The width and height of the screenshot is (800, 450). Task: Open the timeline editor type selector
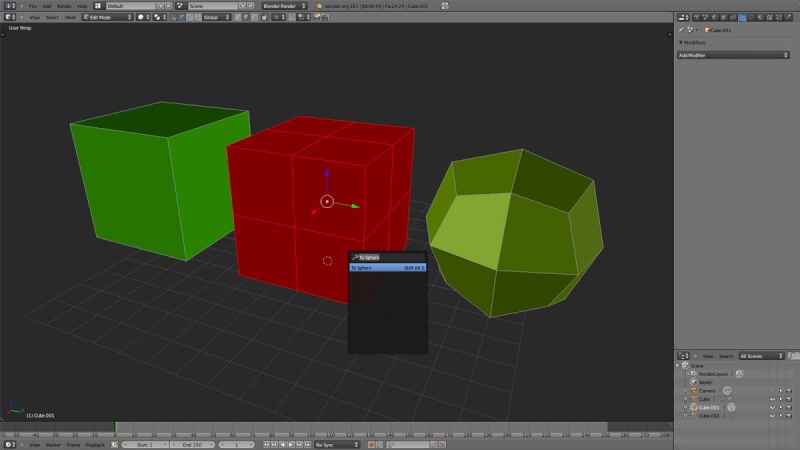[10, 444]
